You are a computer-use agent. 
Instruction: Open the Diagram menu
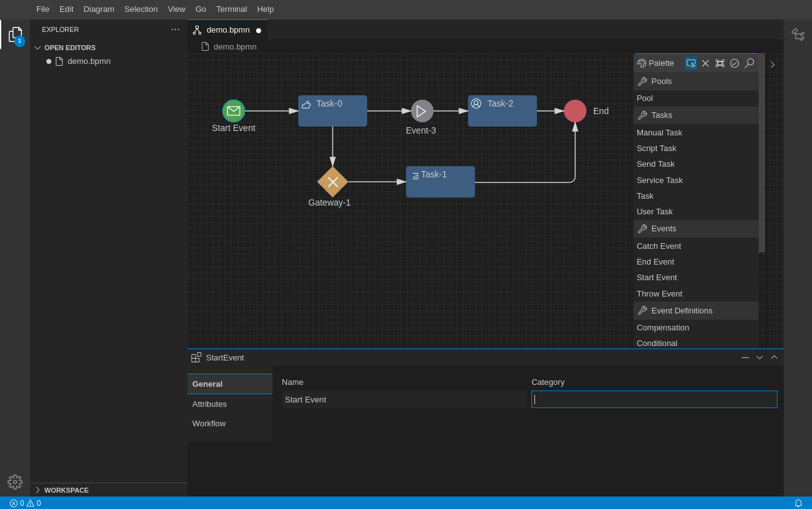[98, 9]
